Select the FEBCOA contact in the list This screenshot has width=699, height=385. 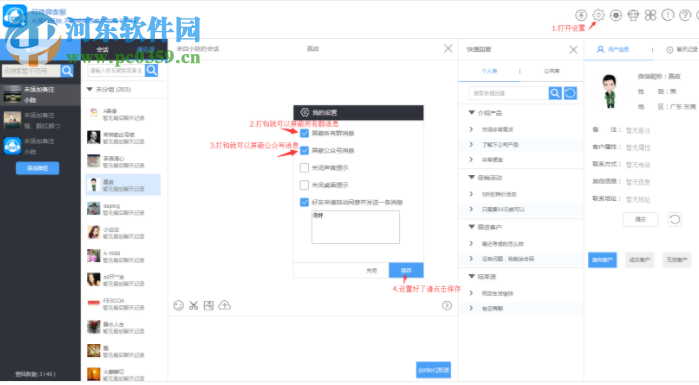pos(123,304)
